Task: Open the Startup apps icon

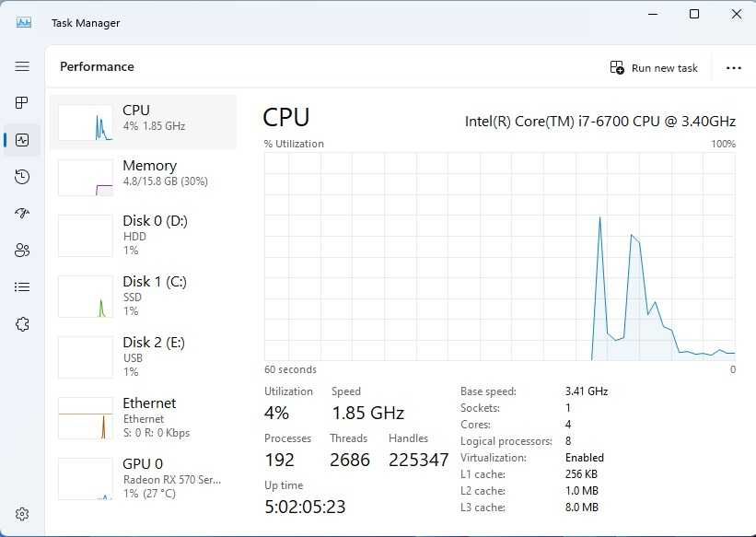Action: point(23,213)
